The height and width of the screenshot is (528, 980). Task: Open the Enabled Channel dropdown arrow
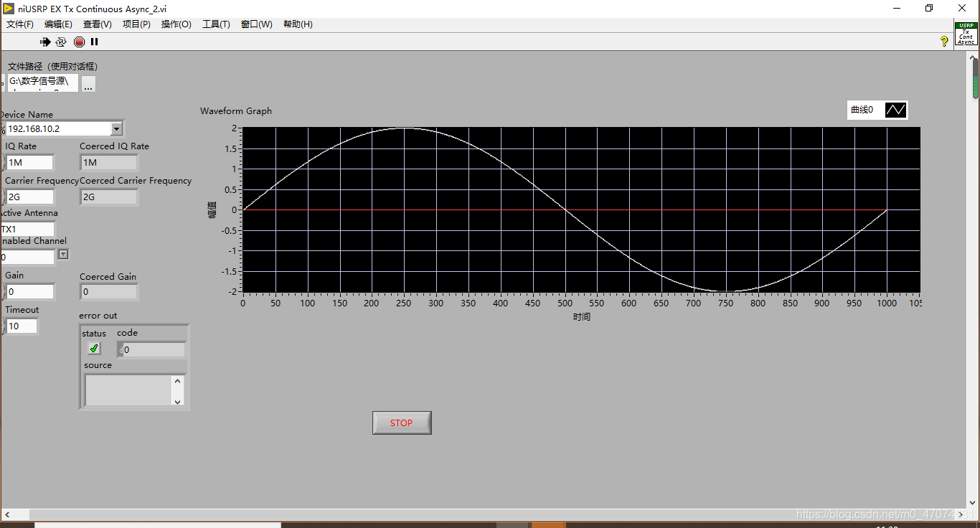pyautogui.click(x=63, y=254)
